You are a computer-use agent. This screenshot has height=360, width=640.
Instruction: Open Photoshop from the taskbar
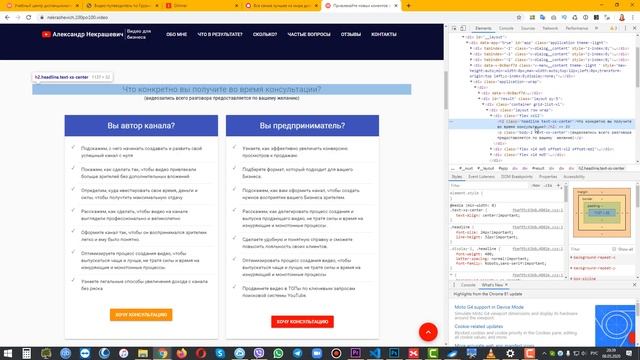click(x=394, y=353)
